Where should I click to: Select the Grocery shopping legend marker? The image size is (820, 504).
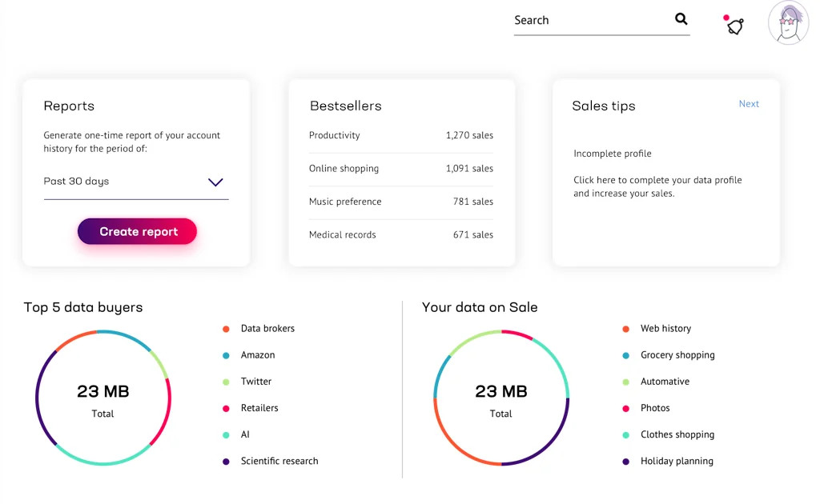point(628,355)
